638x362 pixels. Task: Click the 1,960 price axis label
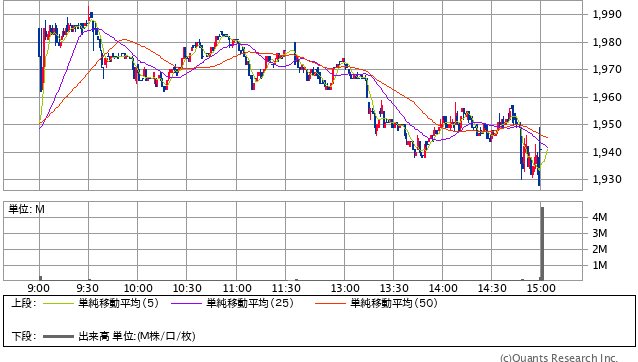[607, 97]
